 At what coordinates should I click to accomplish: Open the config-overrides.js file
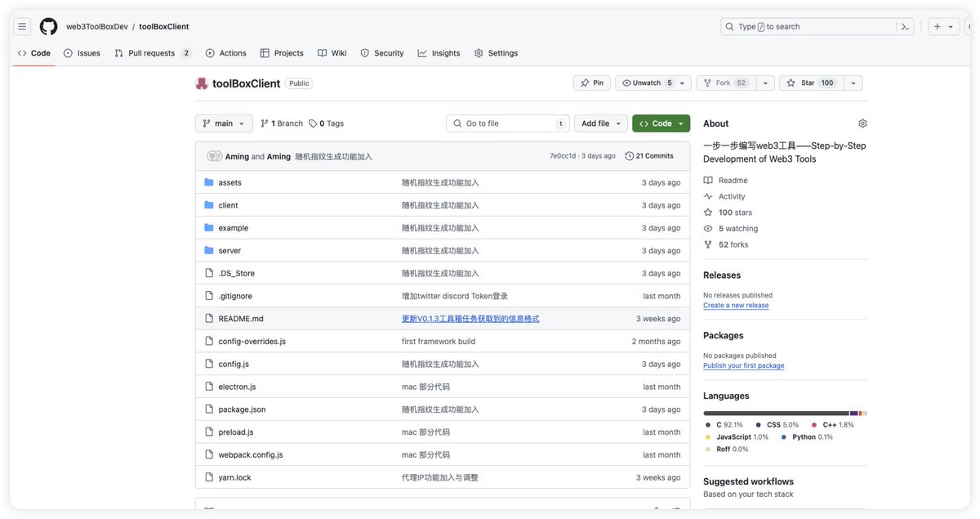(252, 342)
